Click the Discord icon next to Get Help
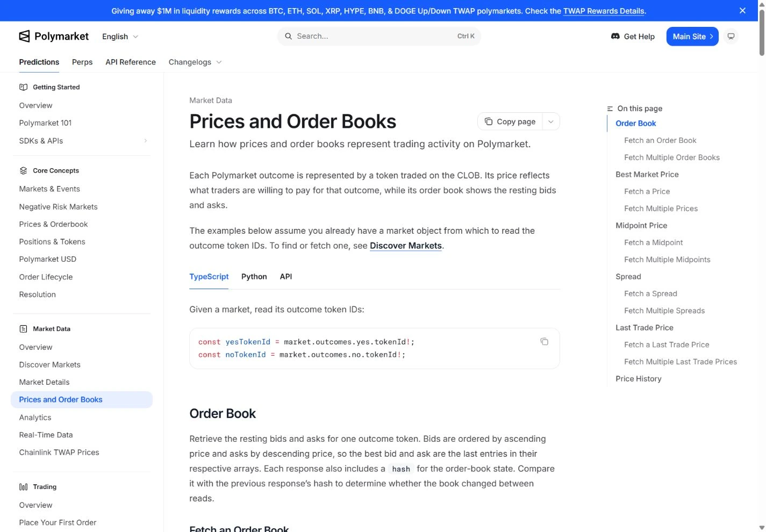This screenshot has width=766, height=532. click(x=615, y=36)
